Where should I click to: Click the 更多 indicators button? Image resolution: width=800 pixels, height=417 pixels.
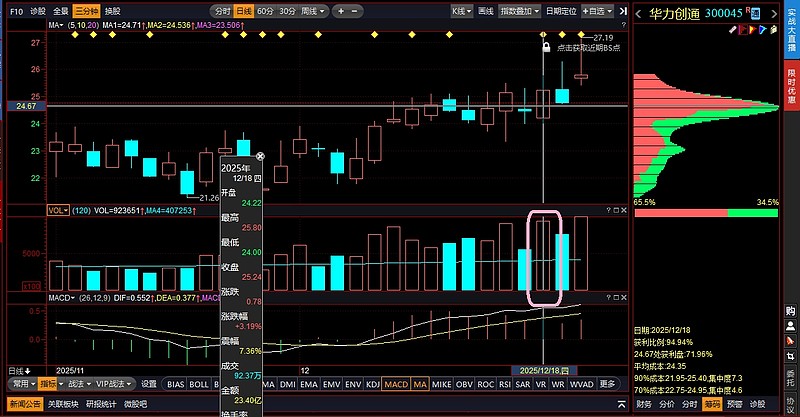tap(608, 384)
